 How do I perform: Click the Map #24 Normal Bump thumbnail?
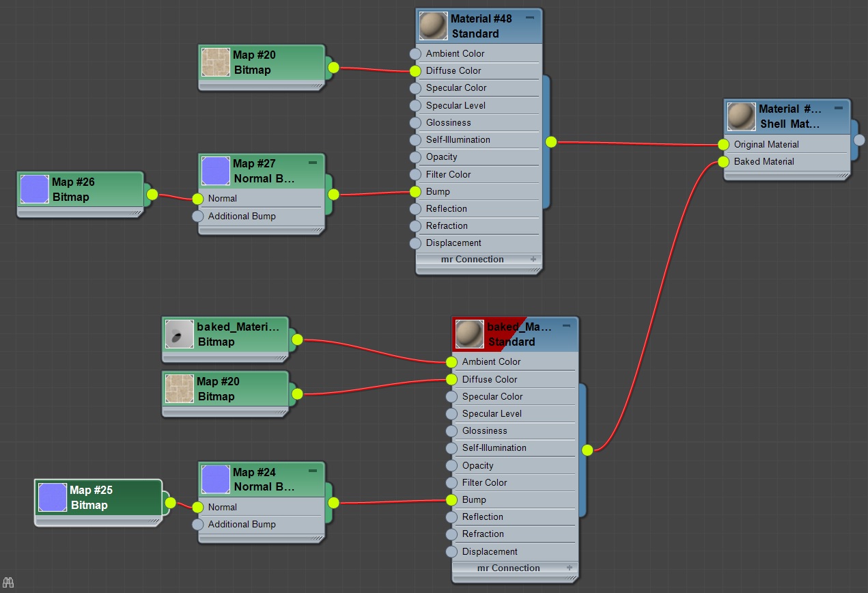coord(216,479)
